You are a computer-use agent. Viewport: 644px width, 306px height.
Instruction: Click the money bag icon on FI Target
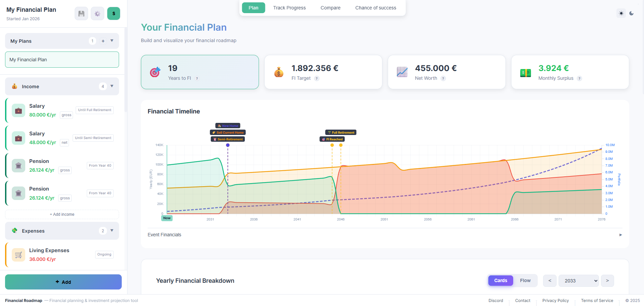point(278,72)
